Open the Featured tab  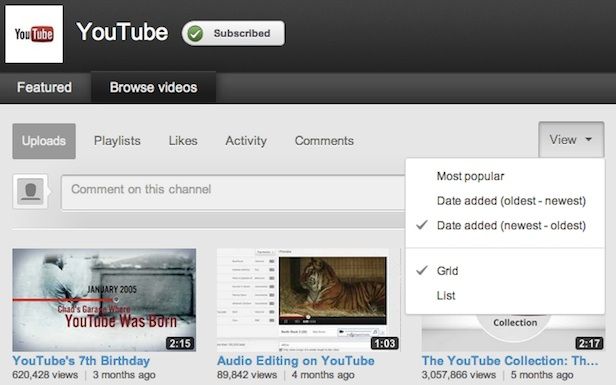click(x=44, y=87)
